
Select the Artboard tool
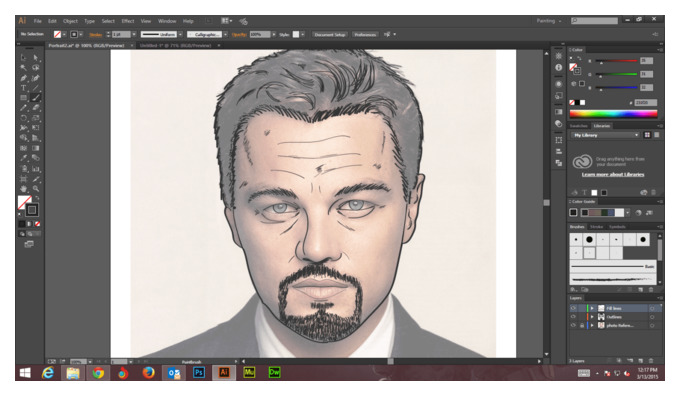coord(23,179)
